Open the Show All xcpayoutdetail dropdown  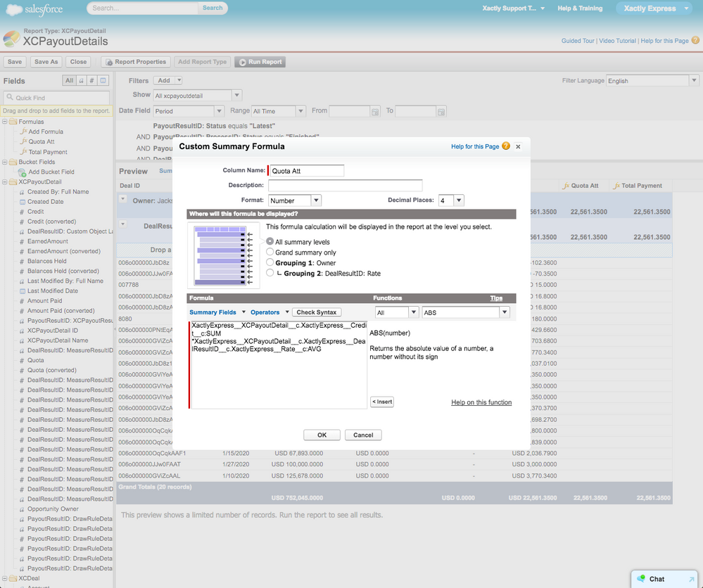click(237, 96)
